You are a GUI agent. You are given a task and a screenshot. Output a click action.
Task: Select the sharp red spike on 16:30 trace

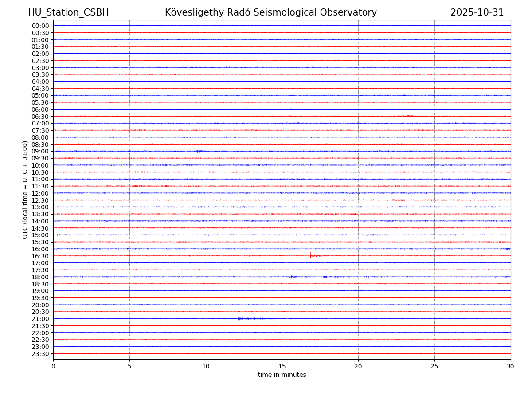click(310, 255)
